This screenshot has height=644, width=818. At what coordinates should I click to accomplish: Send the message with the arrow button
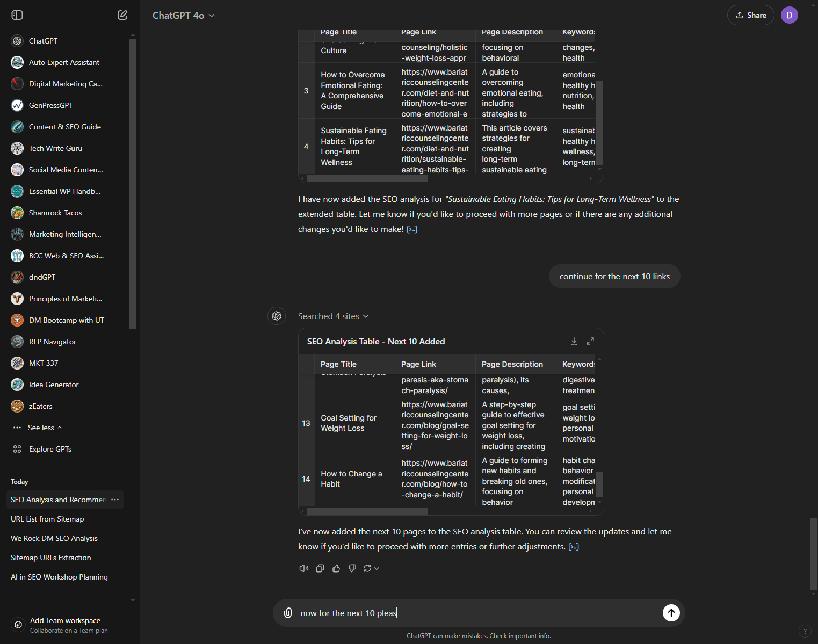(x=671, y=613)
